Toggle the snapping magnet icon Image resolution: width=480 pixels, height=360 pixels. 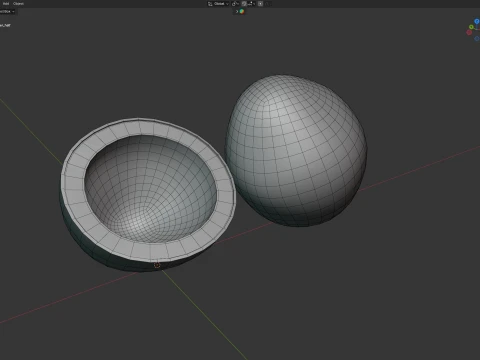pos(244,4)
